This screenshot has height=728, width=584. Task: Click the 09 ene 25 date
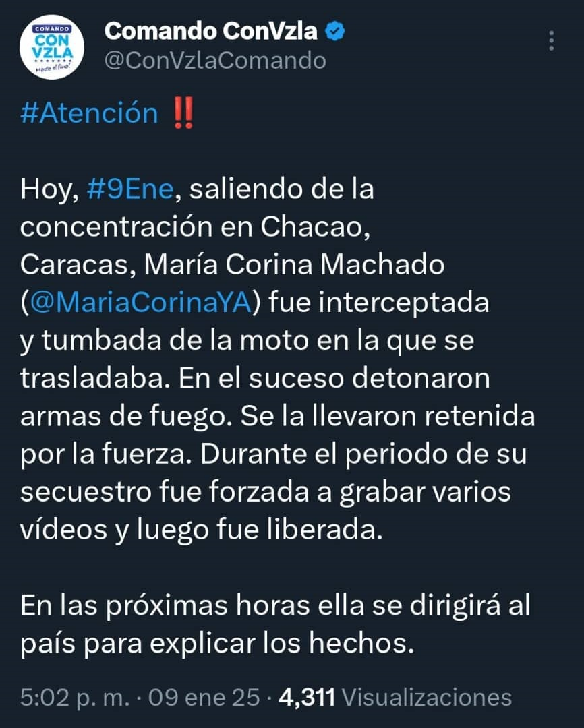click(204, 698)
